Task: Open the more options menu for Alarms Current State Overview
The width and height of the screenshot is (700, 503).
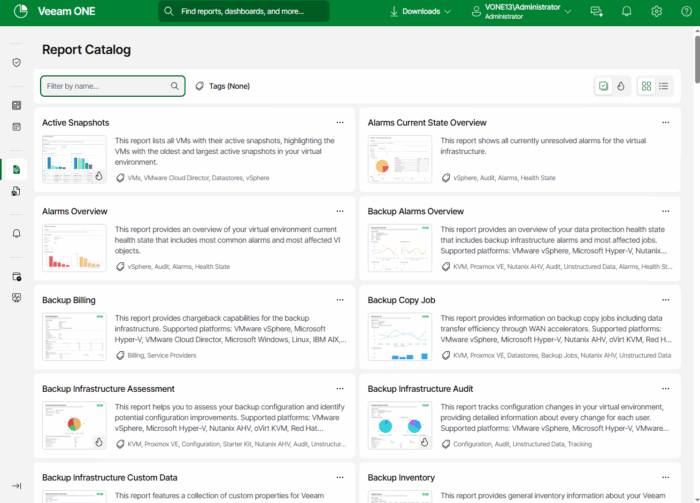Action: pyautogui.click(x=665, y=122)
